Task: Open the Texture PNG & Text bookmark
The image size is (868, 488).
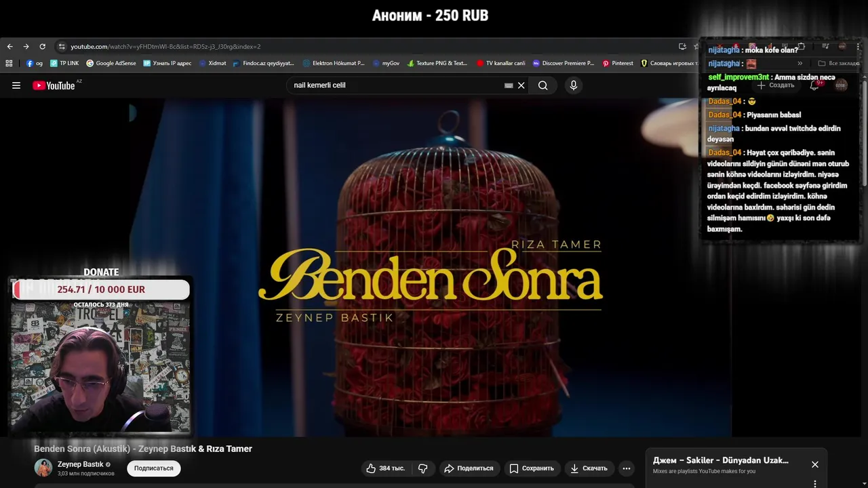Action: pos(437,63)
